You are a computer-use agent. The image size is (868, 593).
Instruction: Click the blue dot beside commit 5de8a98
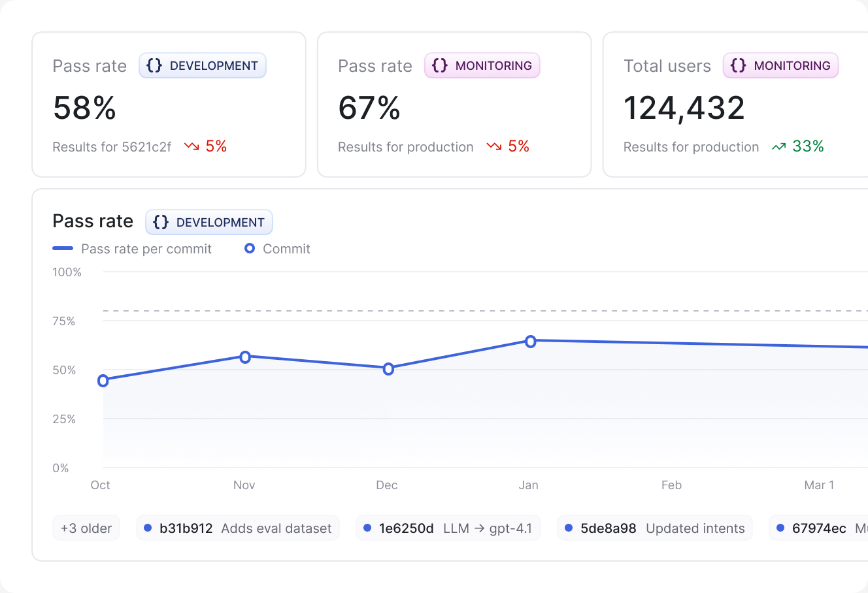tap(569, 528)
